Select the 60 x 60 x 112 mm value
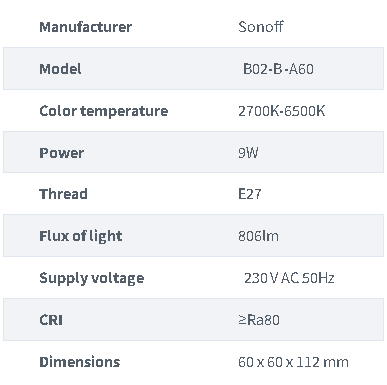The width and height of the screenshot is (387, 385). (x=293, y=362)
